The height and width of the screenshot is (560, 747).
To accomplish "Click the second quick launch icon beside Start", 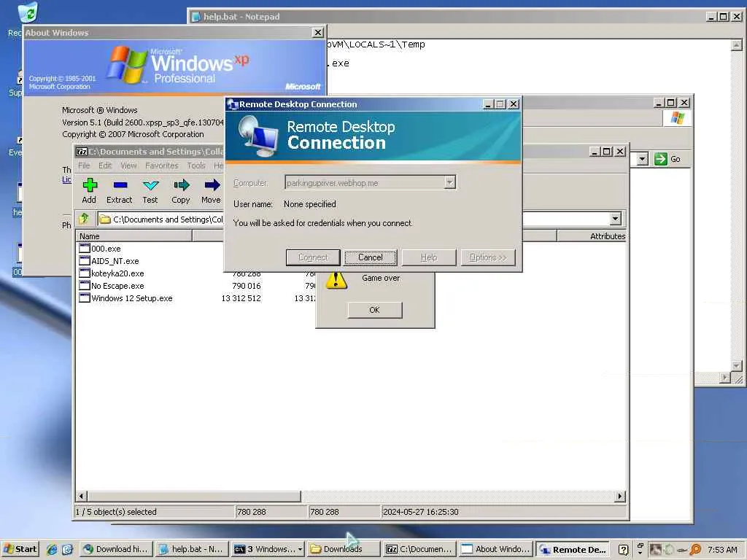I will tap(67, 549).
